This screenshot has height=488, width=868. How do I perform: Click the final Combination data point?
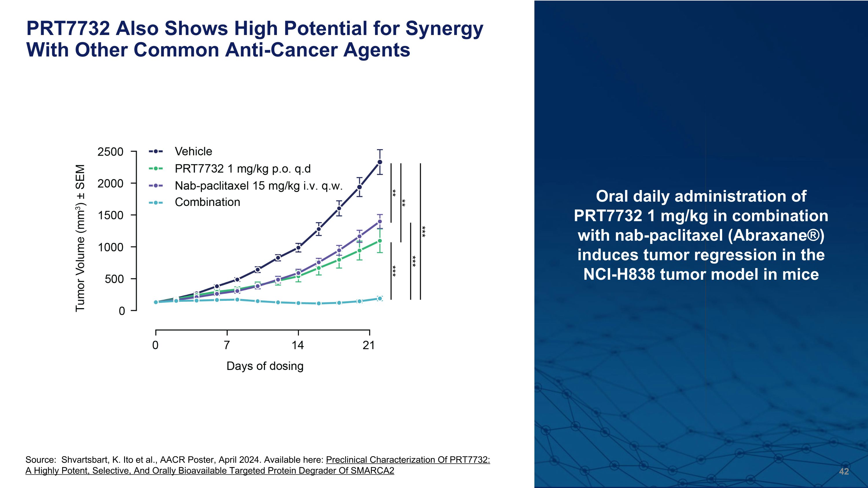(x=380, y=299)
